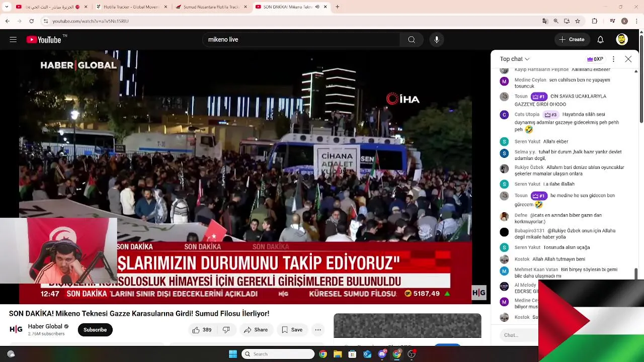The height and width of the screenshot is (362, 644).
Task: Share the video
Action: 256,330
